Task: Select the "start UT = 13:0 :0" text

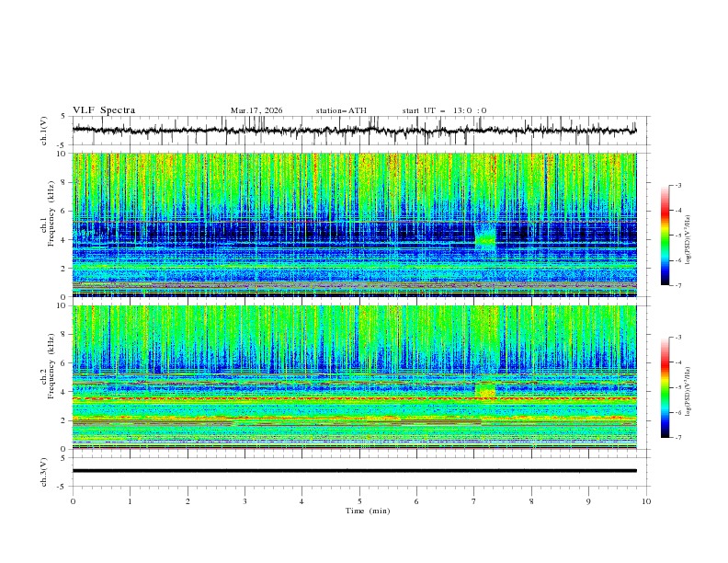Action: coord(444,110)
